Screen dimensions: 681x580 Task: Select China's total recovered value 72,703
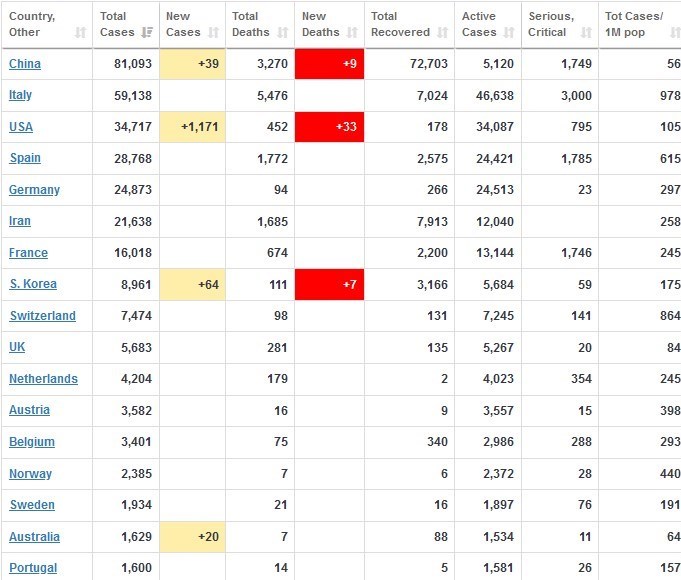click(x=429, y=64)
